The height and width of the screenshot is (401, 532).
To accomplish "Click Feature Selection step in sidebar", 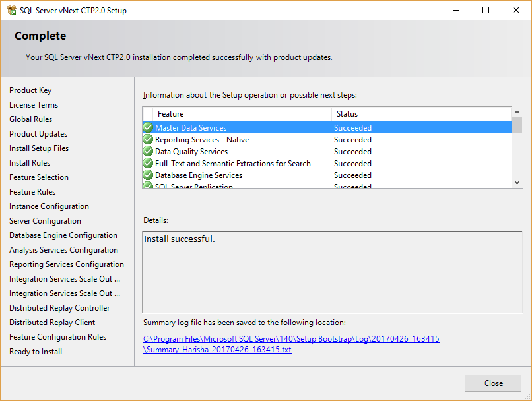I will pos(39,177).
